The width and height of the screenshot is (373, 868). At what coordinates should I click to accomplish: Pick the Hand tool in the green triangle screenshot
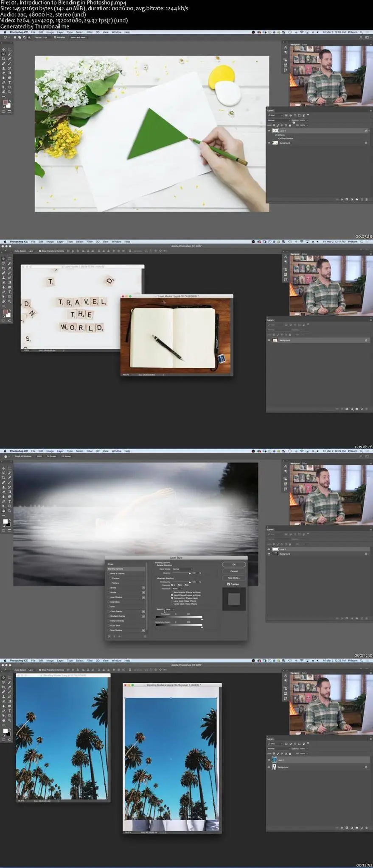(4, 92)
